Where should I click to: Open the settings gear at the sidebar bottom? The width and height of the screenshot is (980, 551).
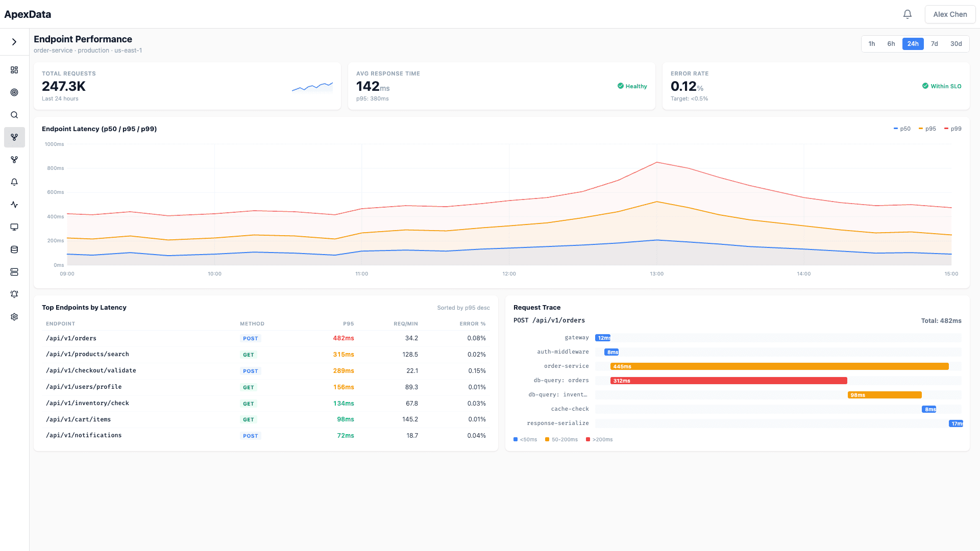pyautogui.click(x=14, y=317)
